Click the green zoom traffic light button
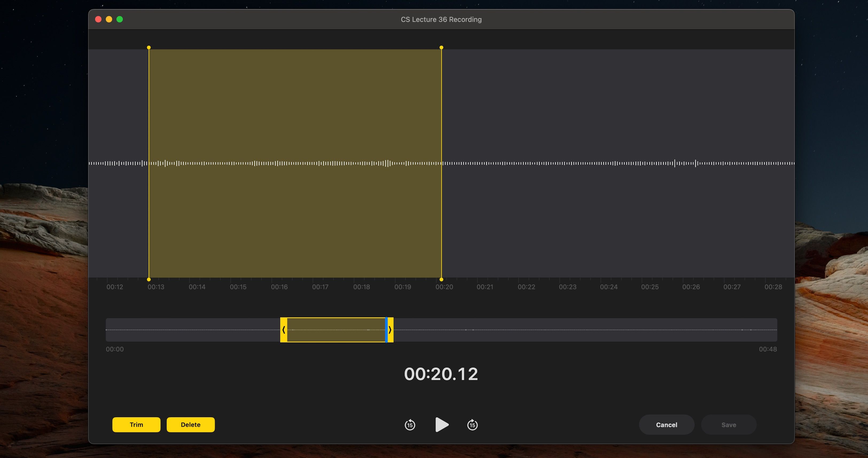Screen dimensions: 868x458 coord(120,19)
